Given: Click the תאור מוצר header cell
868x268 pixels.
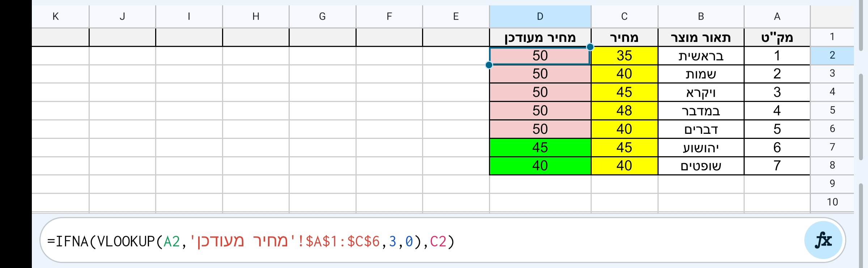Looking at the screenshot, I should tap(701, 38).
